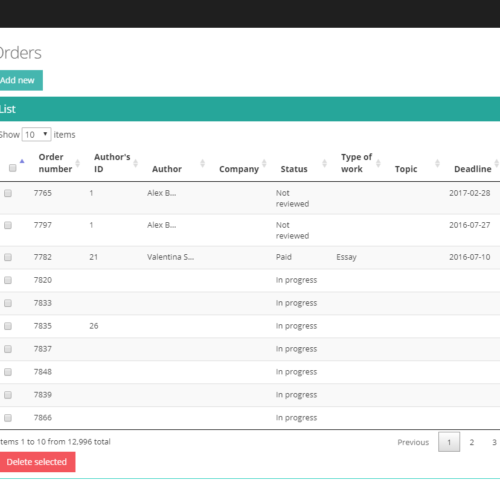Sort by Company column arrows
The image size is (500, 500).
coord(264,163)
